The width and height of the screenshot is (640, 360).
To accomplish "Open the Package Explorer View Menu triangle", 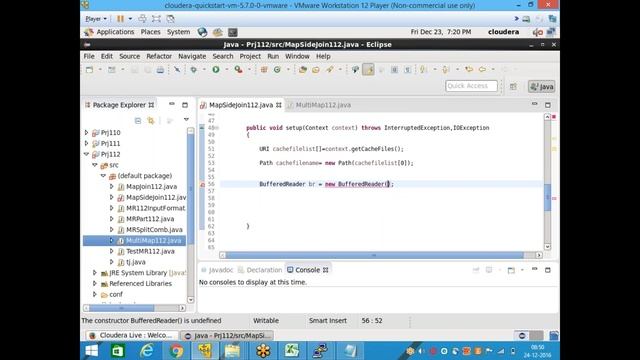I will click(186, 120).
